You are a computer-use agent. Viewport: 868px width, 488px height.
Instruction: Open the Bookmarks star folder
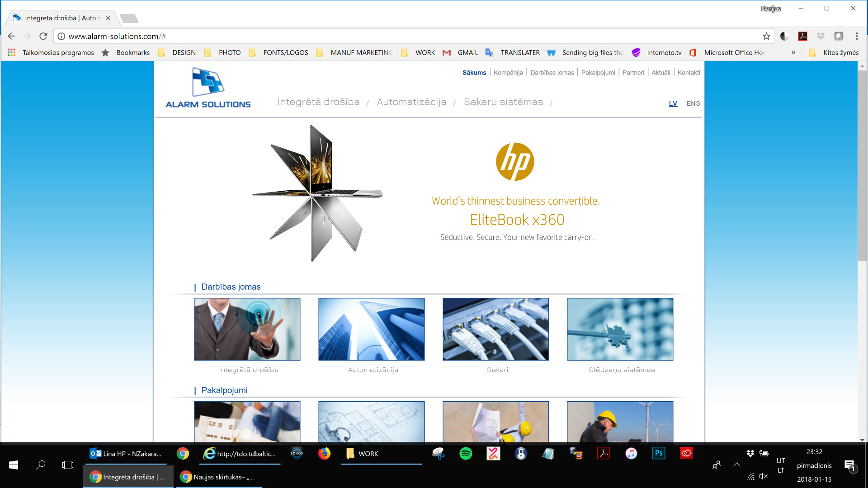[x=126, y=52]
